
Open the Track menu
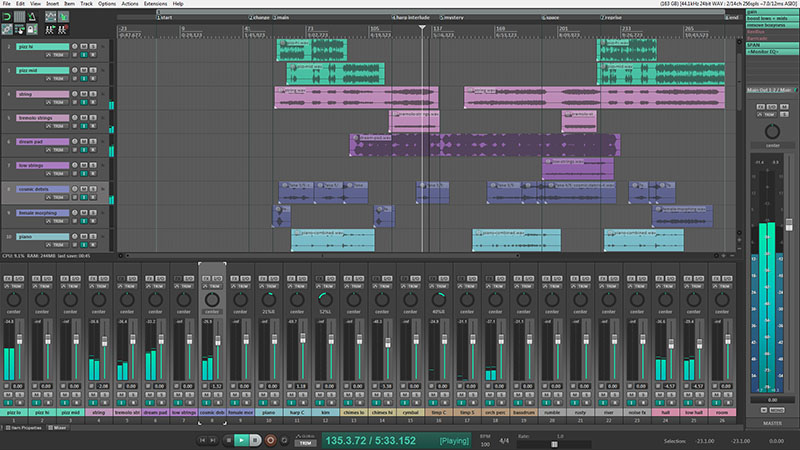[x=86, y=4]
